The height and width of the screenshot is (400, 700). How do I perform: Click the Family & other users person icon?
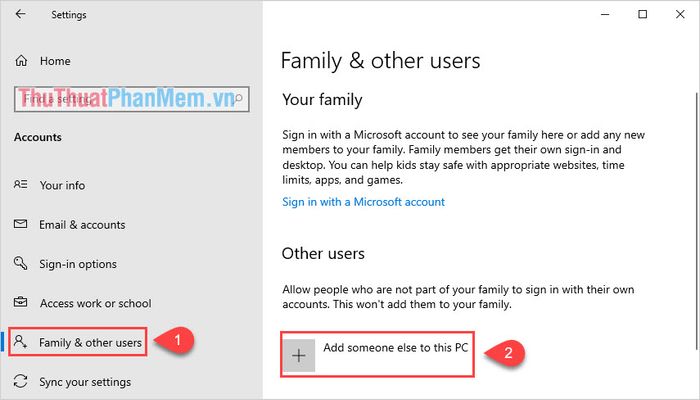21,342
